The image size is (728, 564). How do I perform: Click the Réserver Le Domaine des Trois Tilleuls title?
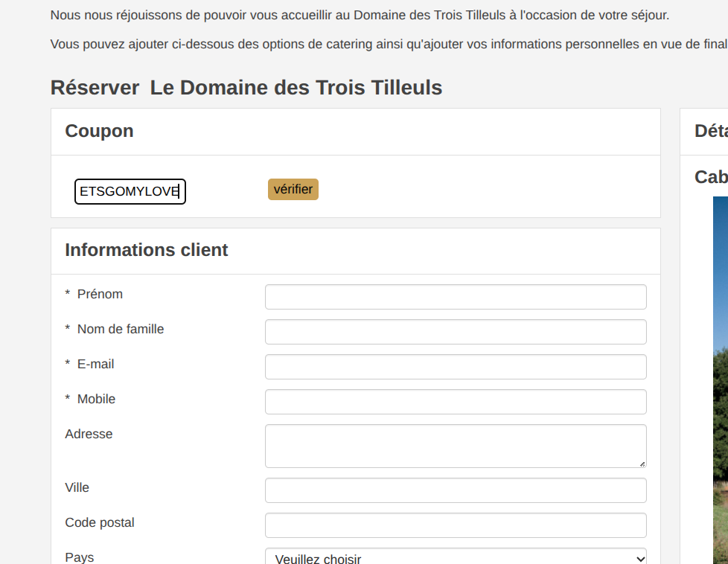click(246, 88)
